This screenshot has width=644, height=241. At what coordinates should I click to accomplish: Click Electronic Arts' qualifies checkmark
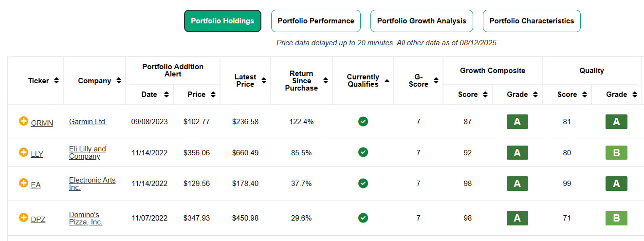(x=363, y=183)
